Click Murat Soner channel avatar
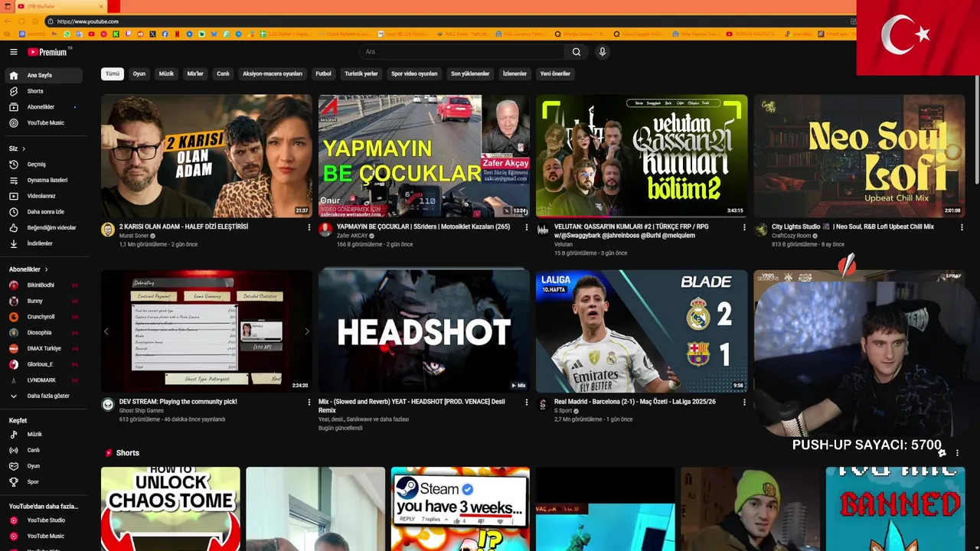The width and height of the screenshot is (980, 551). [108, 230]
